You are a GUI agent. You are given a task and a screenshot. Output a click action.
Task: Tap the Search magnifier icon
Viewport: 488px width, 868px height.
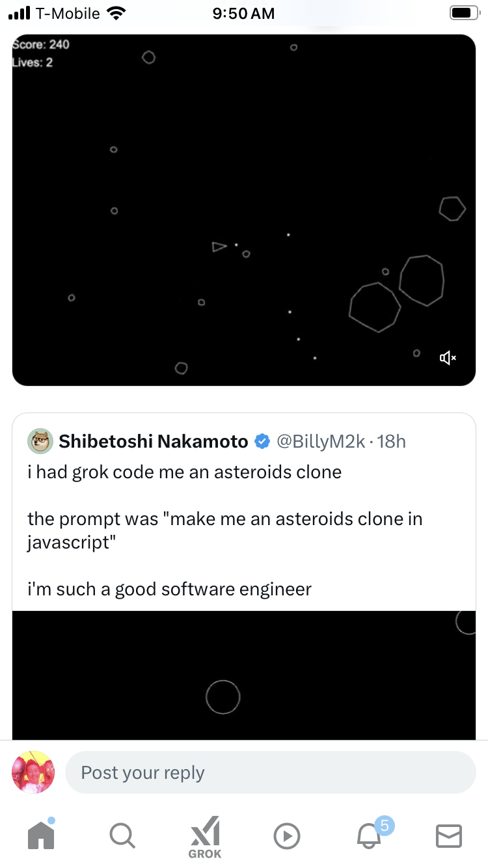122,835
